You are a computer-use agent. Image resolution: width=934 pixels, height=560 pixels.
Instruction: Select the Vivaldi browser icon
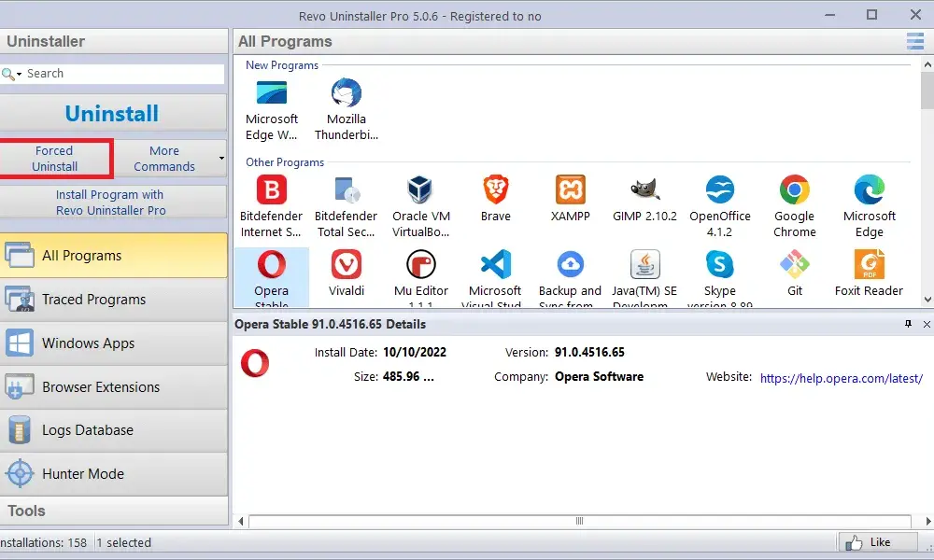[x=347, y=264]
